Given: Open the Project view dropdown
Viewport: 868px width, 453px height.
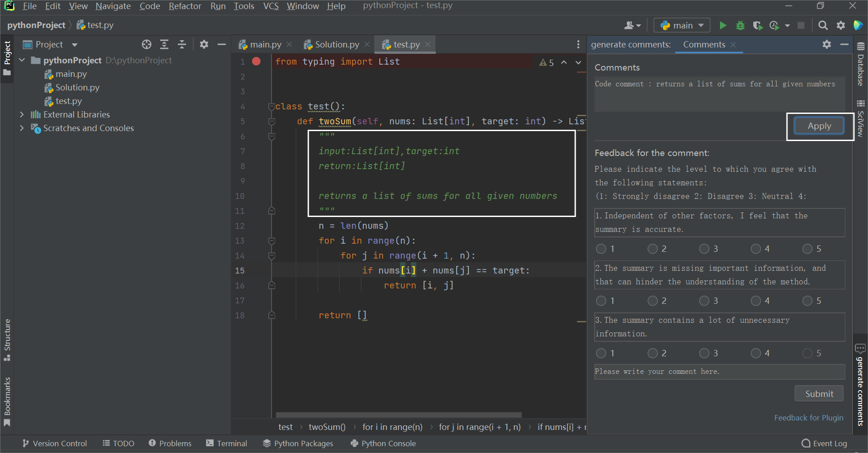Looking at the screenshot, I should [x=75, y=45].
